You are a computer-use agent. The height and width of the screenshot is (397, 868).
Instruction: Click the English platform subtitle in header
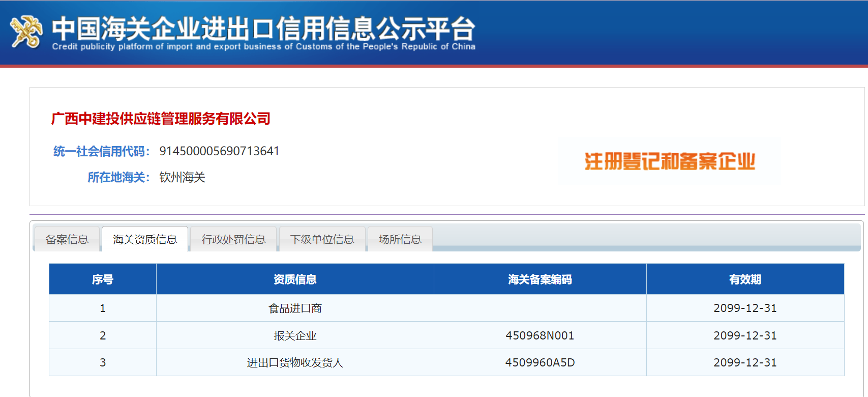pyautogui.click(x=263, y=46)
